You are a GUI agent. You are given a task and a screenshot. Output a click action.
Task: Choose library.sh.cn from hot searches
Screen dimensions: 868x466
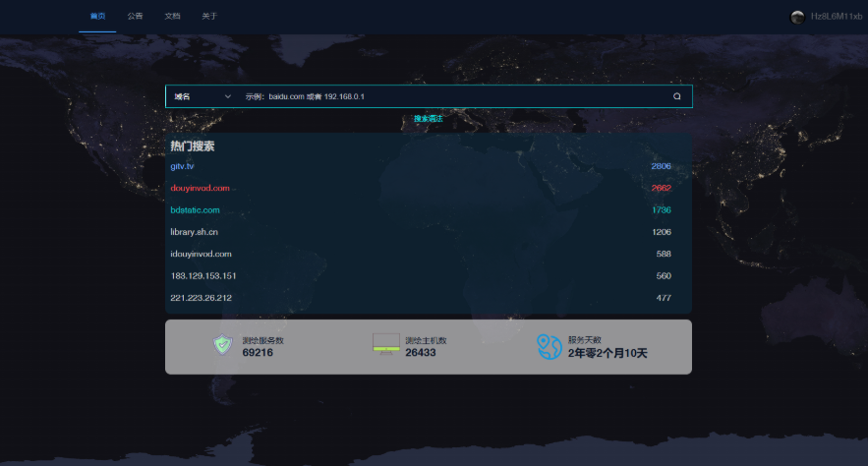coord(194,232)
